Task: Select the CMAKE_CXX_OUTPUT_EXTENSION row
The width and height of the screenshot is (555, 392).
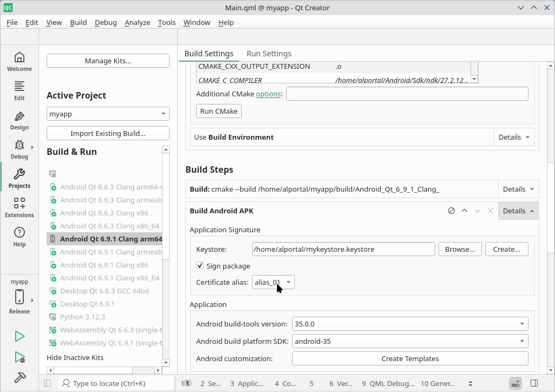Action: click(x=333, y=67)
